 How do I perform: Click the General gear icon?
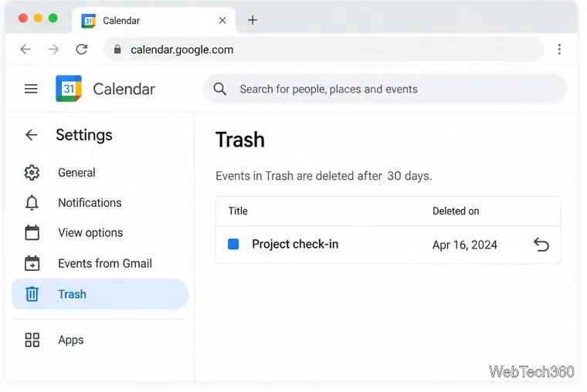[x=32, y=172]
